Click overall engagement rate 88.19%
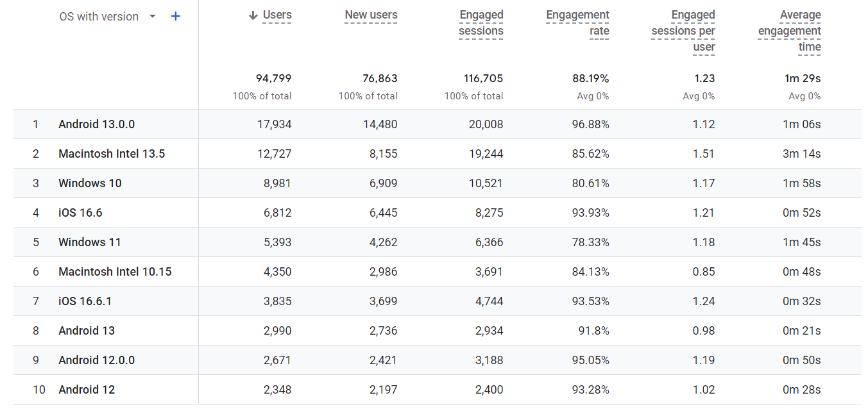Image resolution: width=868 pixels, height=409 pixels. 591,78
